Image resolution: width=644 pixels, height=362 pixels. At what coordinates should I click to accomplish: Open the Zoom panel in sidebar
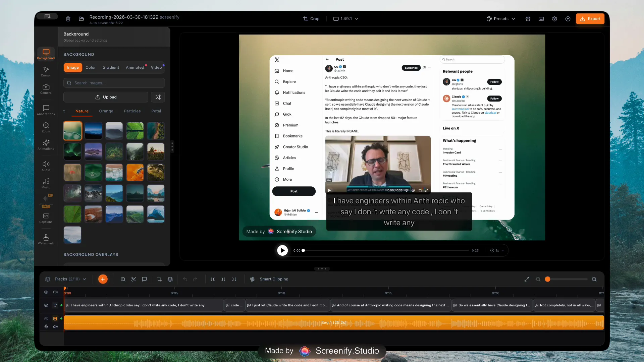46,127
